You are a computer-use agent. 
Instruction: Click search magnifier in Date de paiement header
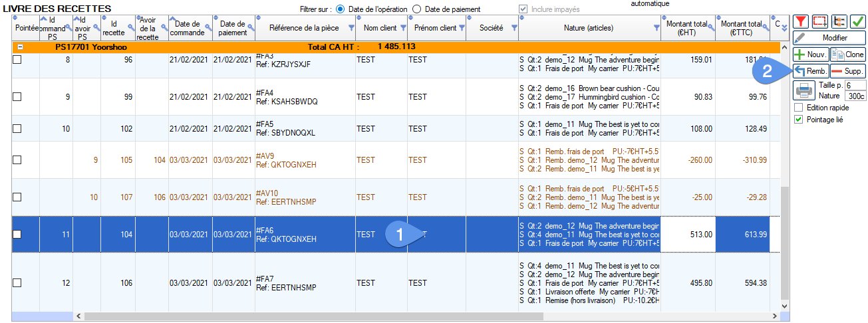tap(250, 28)
